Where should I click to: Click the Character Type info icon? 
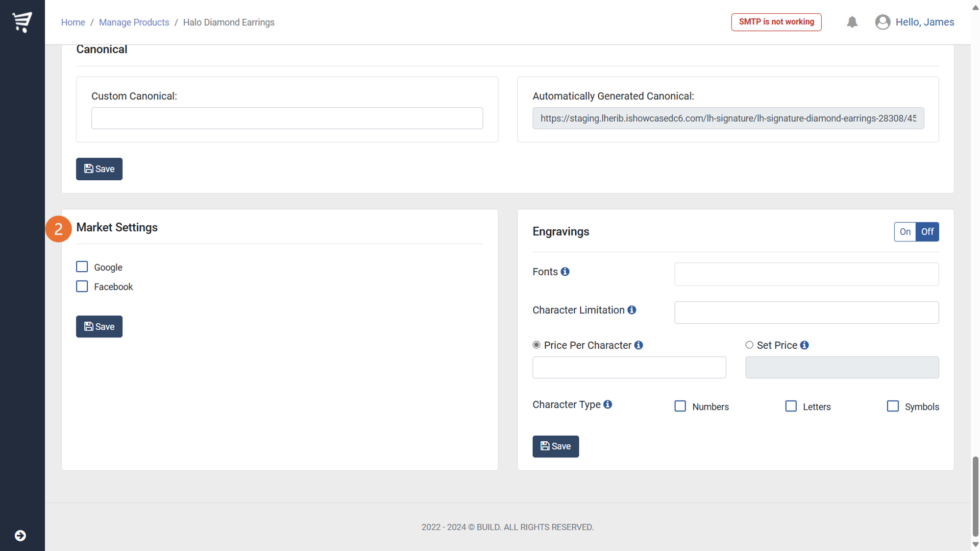tap(608, 405)
